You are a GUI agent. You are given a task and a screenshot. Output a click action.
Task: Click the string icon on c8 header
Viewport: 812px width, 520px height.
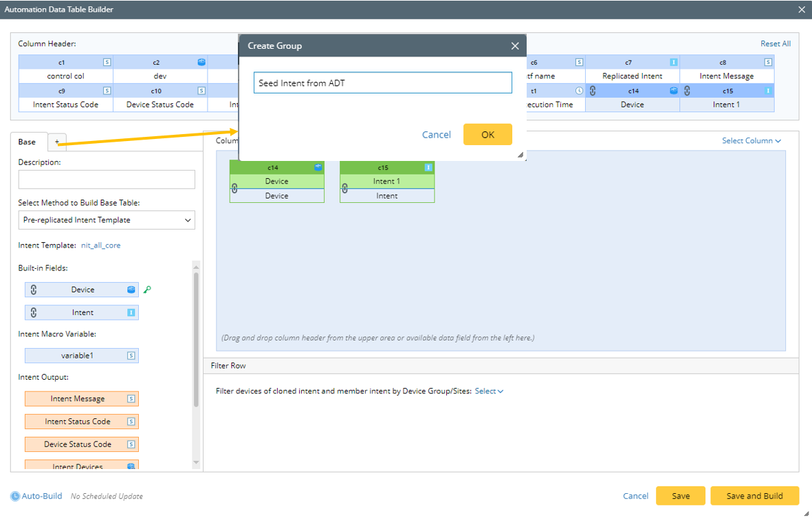(768, 62)
